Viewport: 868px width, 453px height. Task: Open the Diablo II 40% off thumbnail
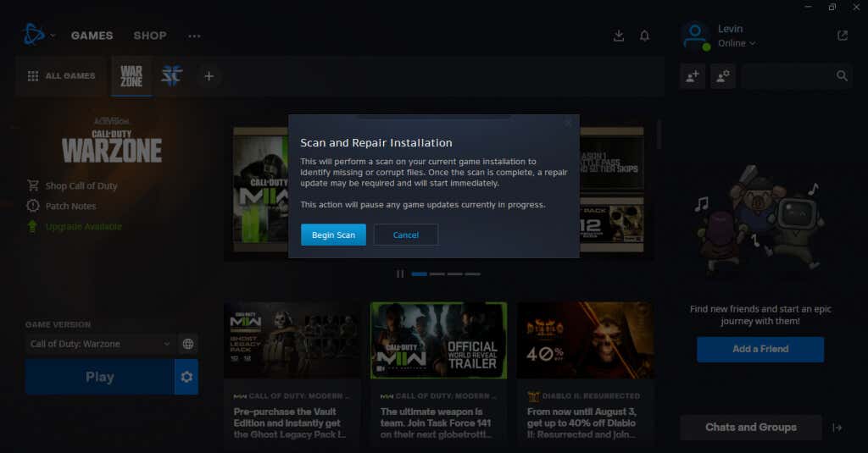coord(585,340)
